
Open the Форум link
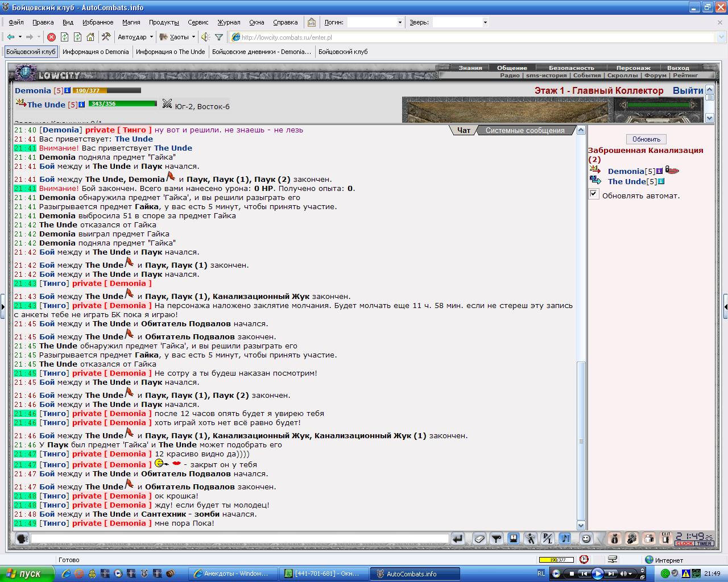point(655,75)
